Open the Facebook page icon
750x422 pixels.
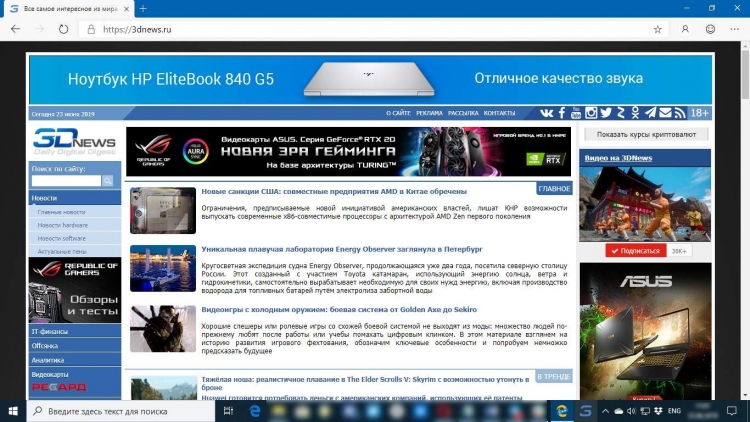pos(562,113)
